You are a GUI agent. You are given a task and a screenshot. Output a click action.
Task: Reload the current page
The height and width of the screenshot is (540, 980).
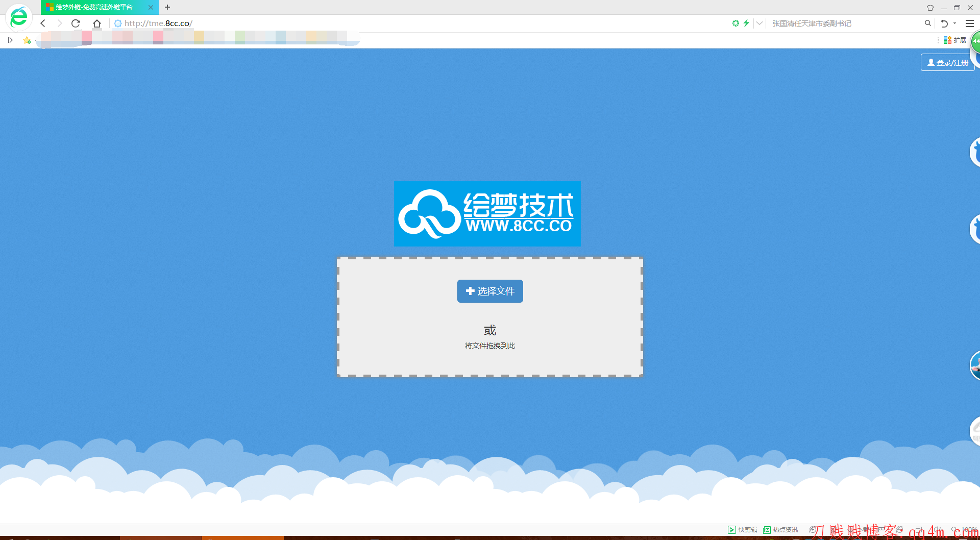click(76, 23)
